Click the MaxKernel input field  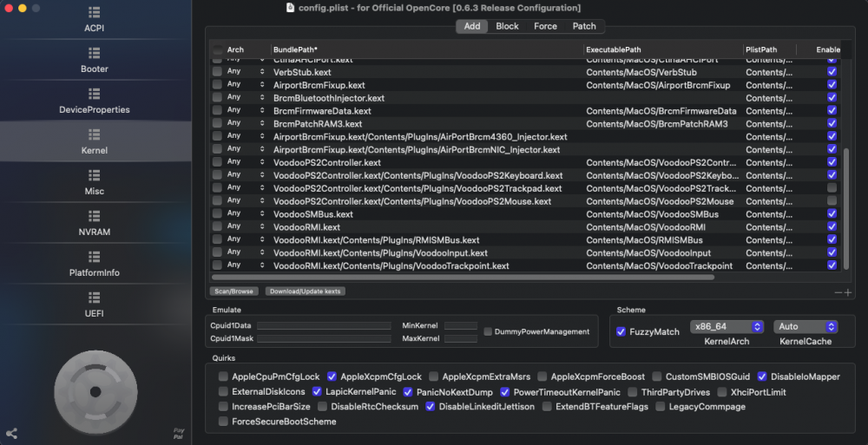(x=461, y=338)
